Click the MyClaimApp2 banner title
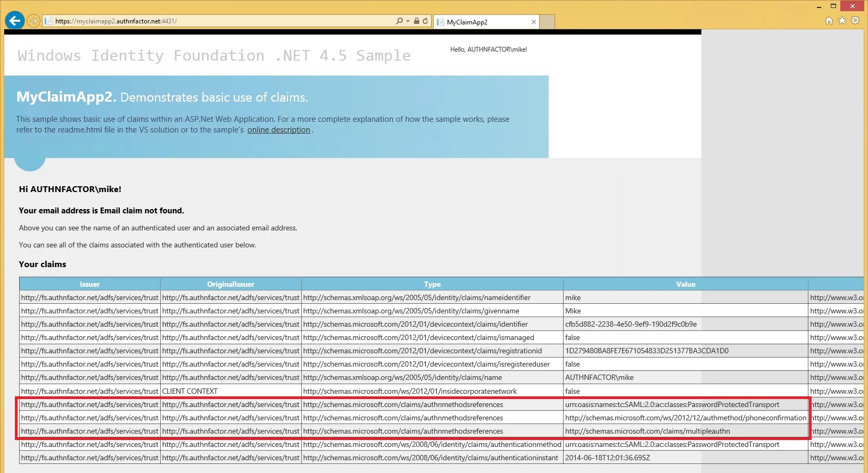This screenshot has height=473, width=868. 67,97
